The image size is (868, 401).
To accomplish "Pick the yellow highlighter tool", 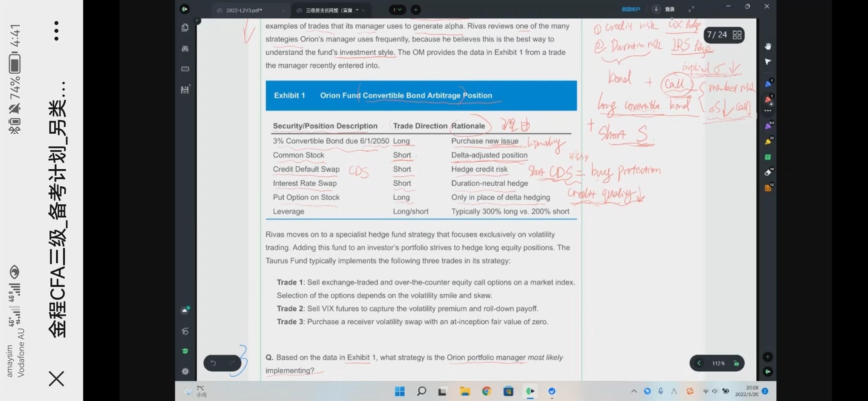I will click(767, 142).
